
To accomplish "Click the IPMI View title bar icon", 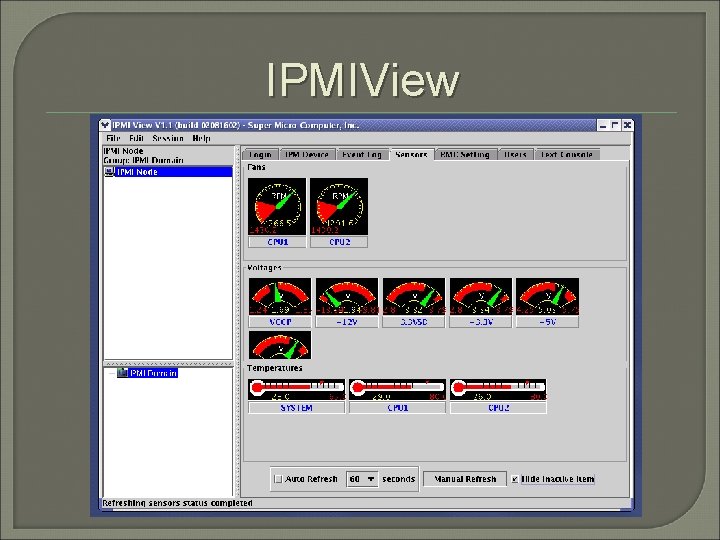I will click(105, 125).
